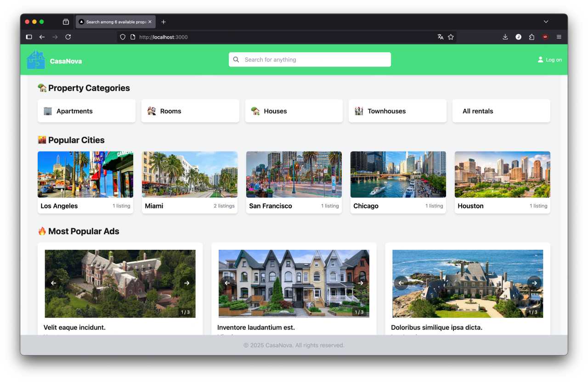This screenshot has height=382, width=588.
Task: Expand the list all tabs chevron
Action: click(x=546, y=22)
